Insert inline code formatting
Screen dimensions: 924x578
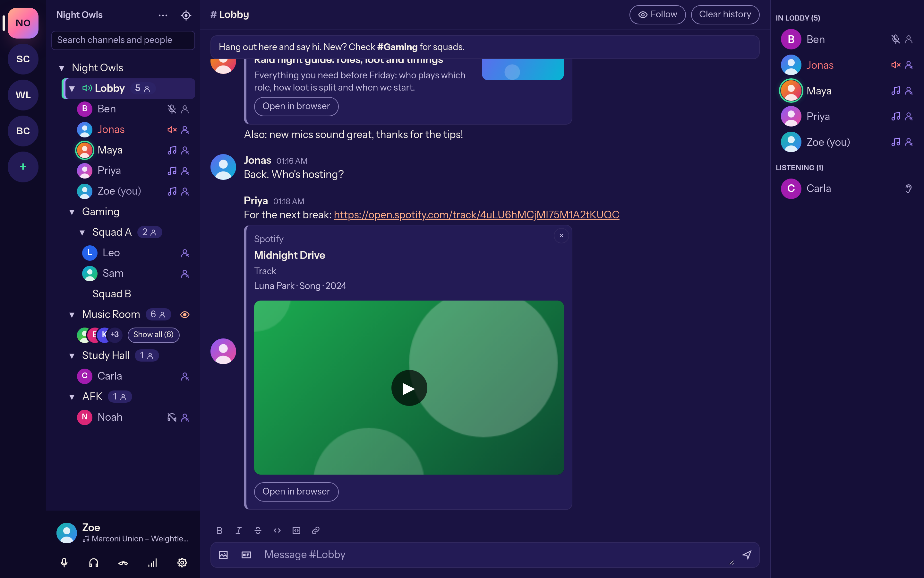coord(277,530)
